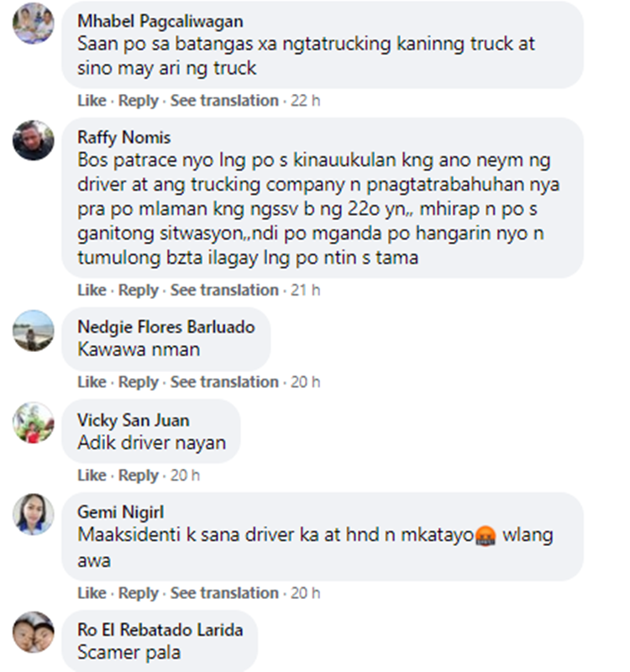Reply to Gemi Nigirl's comment

[x=138, y=593]
